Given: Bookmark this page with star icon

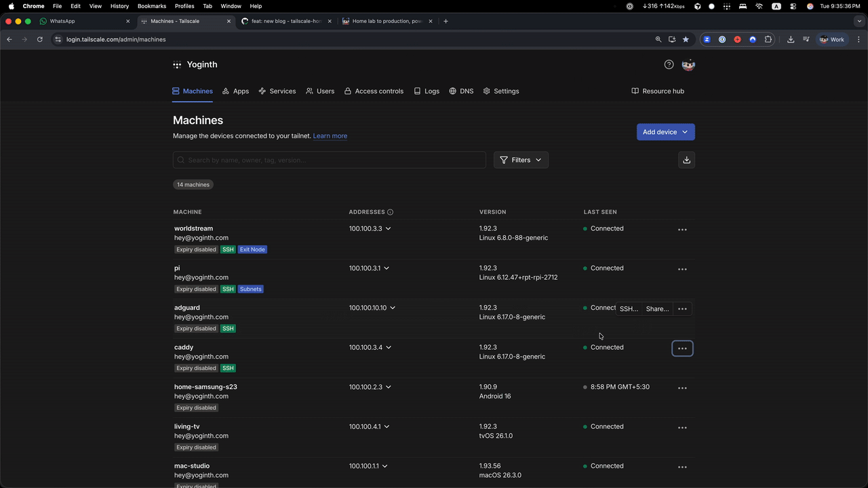Looking at the screenshot, I should (x=686, y=39).
